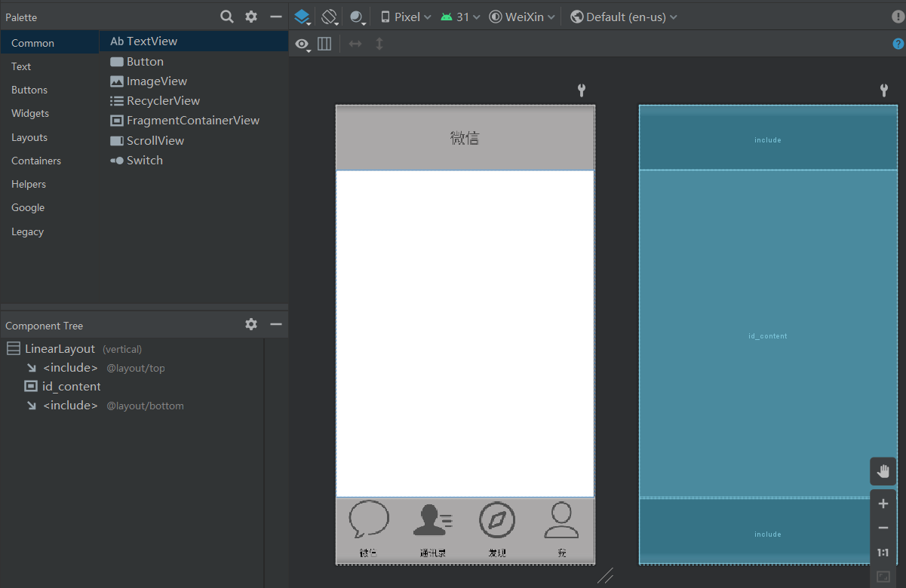
Task: Minimize the Component Tree panel
Action: click(276, 324)
